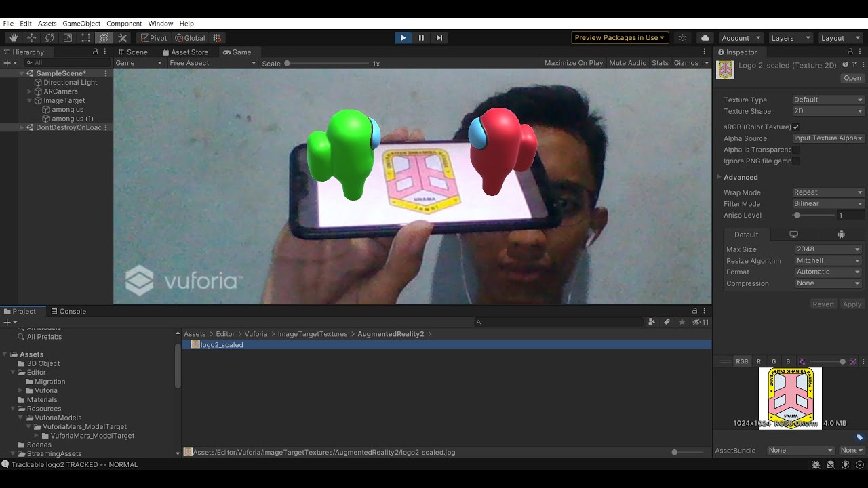Lock the Inspector panel
Image resolution: width=868 pixels, height=488 pixels.
click(850, 52)
